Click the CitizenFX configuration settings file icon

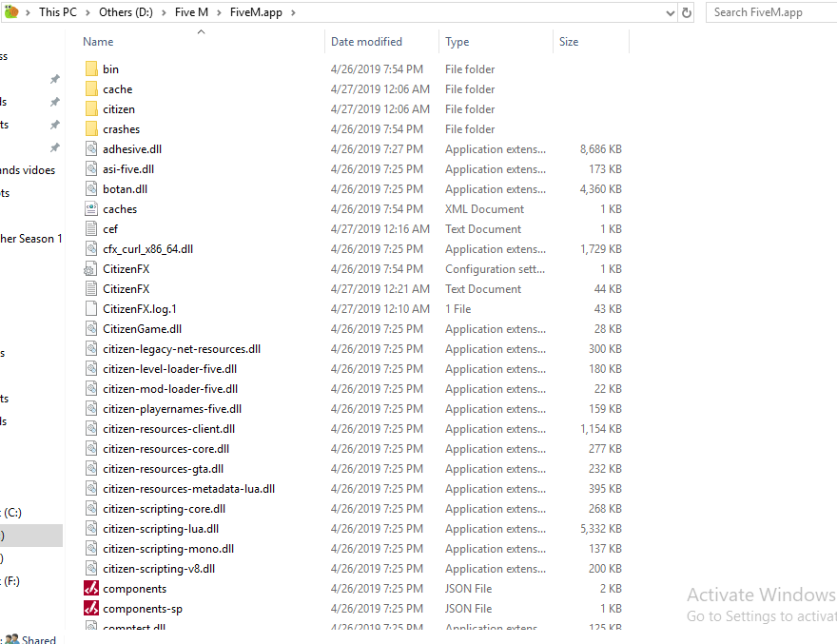pyautogui.click(x=91, y=269)
